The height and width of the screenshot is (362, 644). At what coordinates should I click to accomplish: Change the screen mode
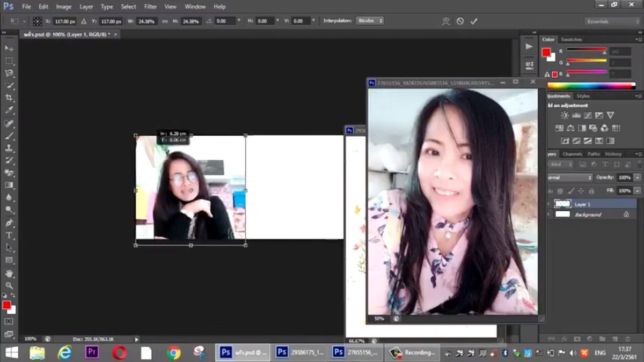pos(9,334)
